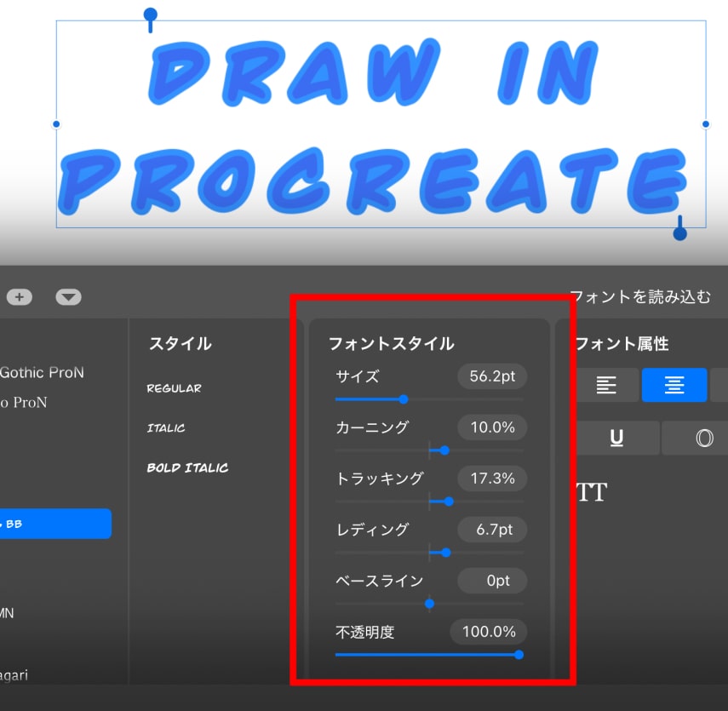Toggle all caps TT attribute
Image resolution: width=728 pixels, height=711 pixels.
click(592, 492)
